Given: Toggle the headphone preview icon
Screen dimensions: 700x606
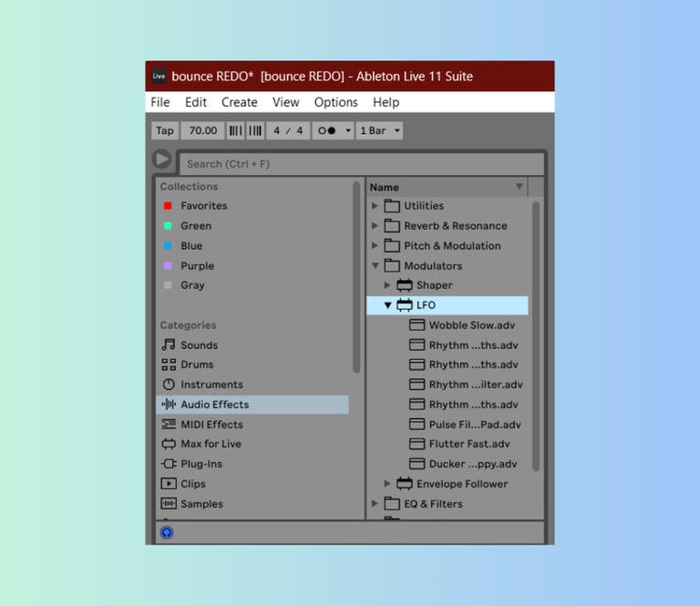Looking at the screenshot, I should [x=167, y=532].
